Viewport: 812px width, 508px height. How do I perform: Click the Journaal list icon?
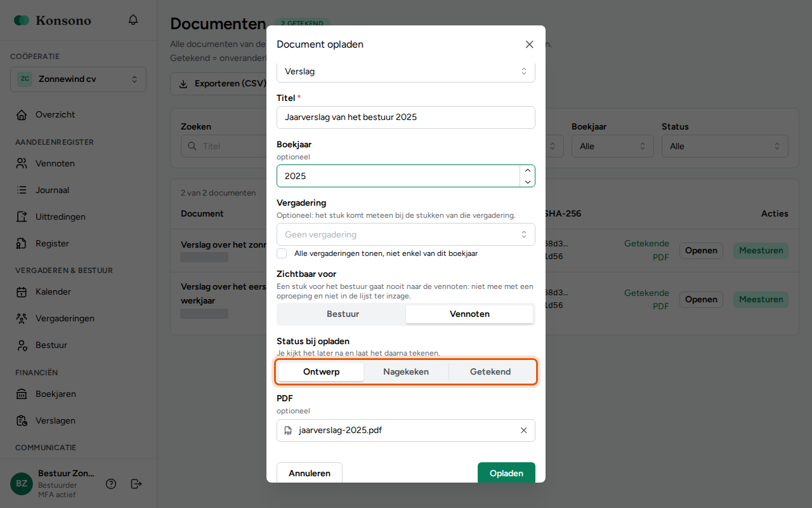click(22, 190)
